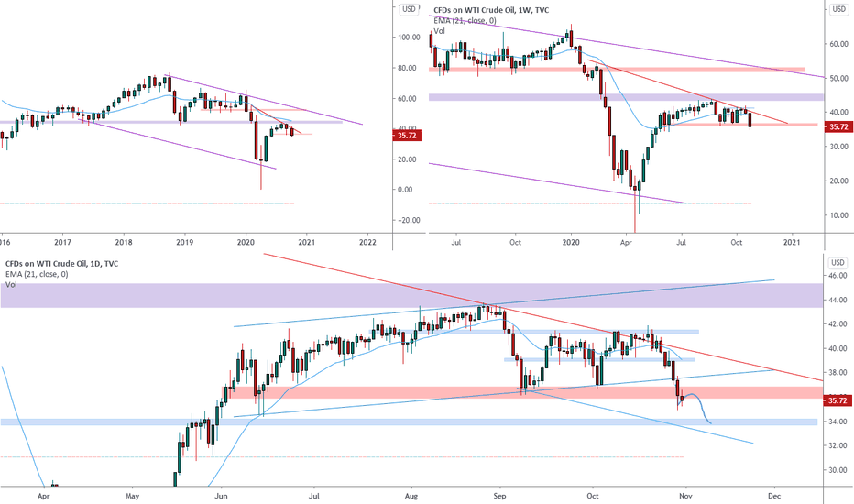The image size is (854, 504).
Task: Select the EMA (21, close, 0) indicator on the daily chart
Action: point(37,274)
